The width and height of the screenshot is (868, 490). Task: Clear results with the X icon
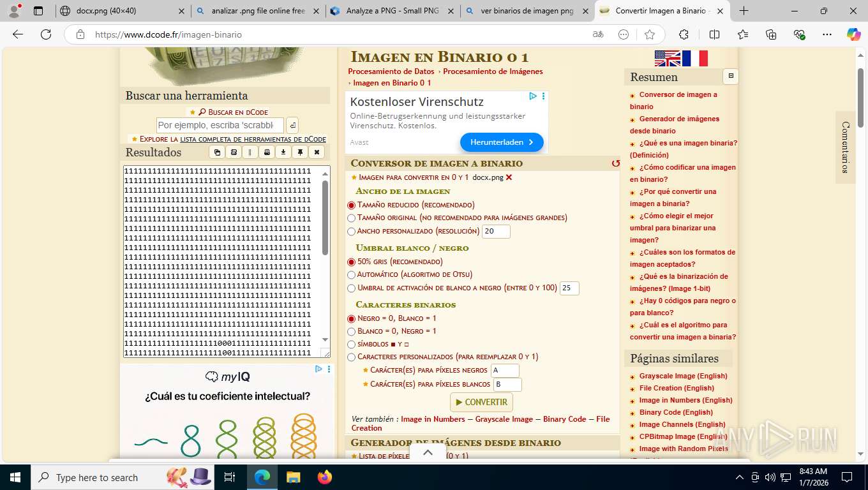tap(317, 152)
